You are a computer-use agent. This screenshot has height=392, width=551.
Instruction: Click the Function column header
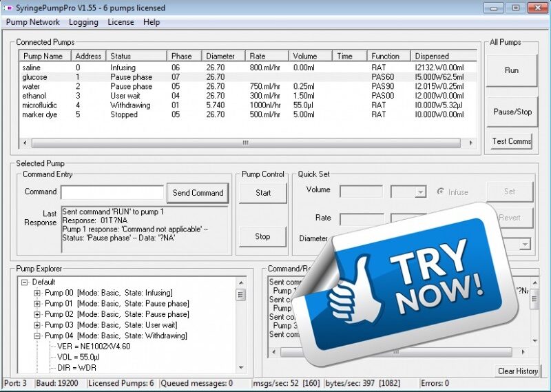[389, 56]
